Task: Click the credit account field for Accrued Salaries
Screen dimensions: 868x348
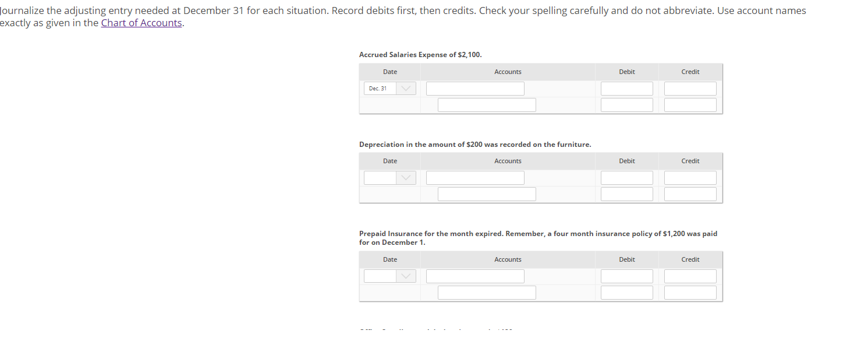Action: (x=486, y=104)
